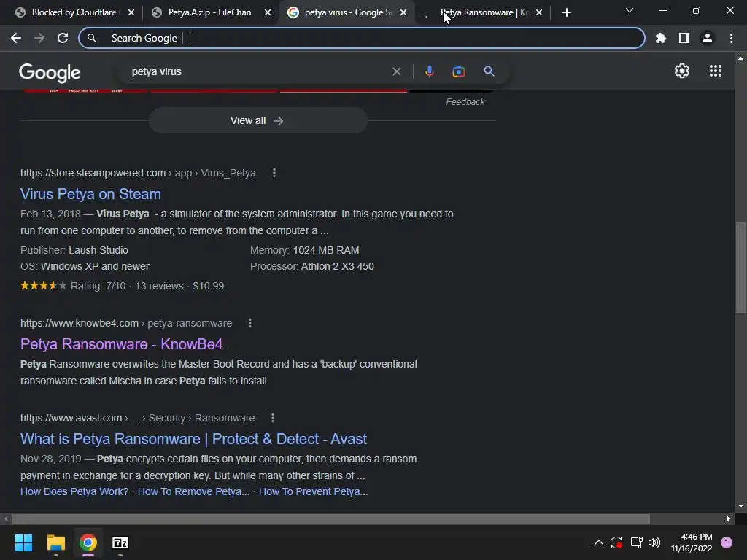Focus the Chrome address bar
Viewport: 747px width, 560px height.
362,38
